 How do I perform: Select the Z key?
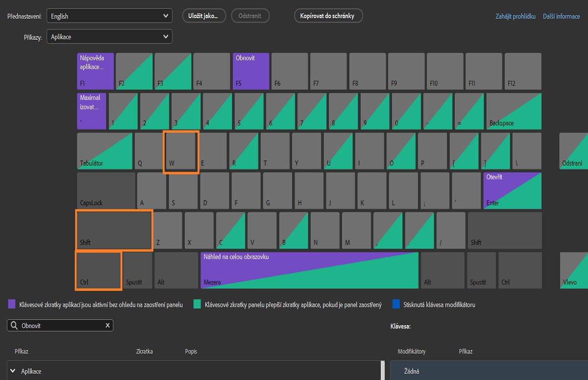click(168, 230)
